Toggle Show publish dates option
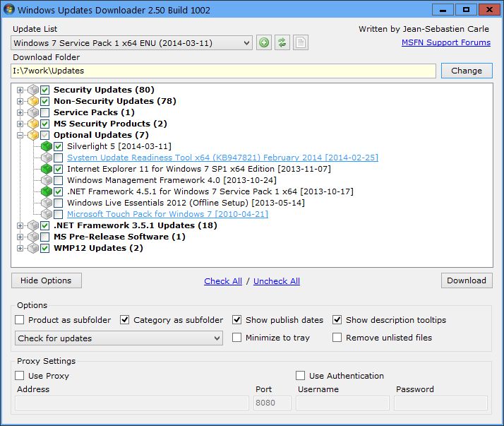504x426 pixels. (x=237, y=320)
